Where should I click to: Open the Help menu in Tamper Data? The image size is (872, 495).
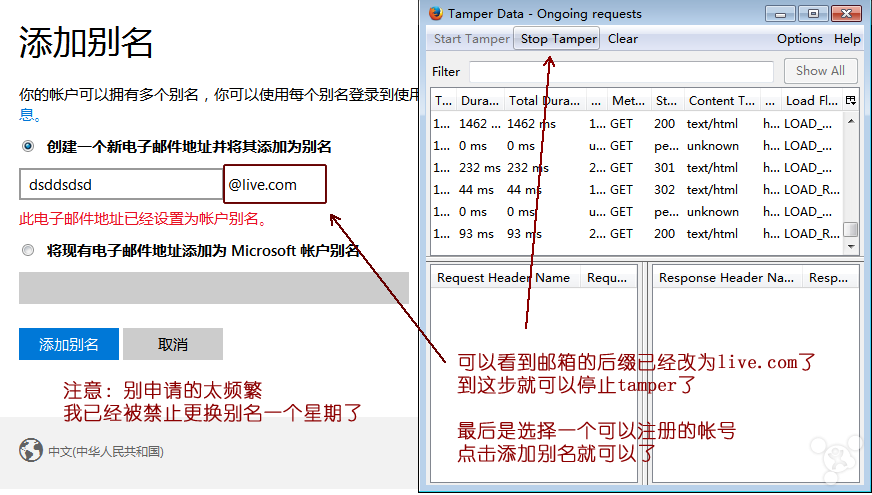point(847,39)
